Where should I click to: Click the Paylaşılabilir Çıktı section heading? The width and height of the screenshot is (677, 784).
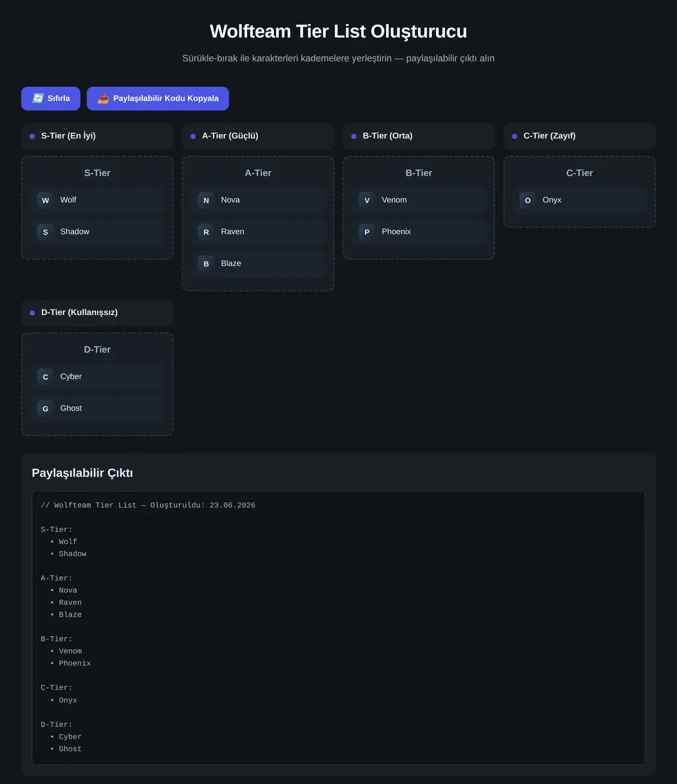82,473
